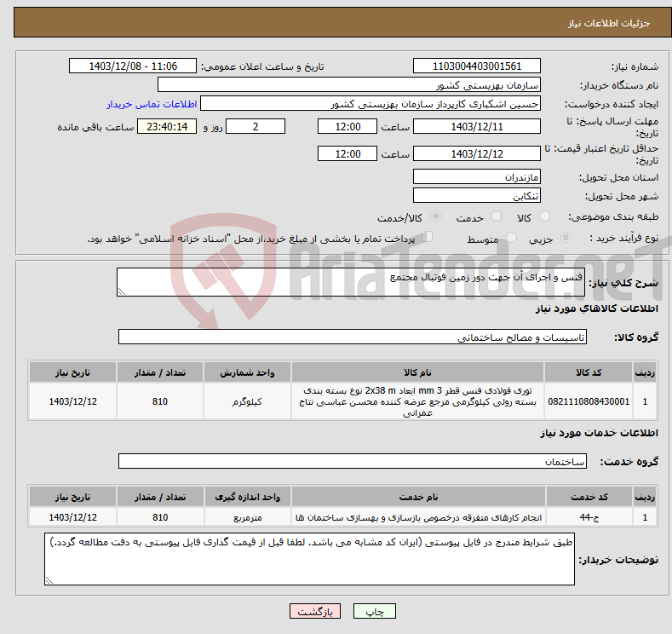Click the واحد شمارش column header

247,372
